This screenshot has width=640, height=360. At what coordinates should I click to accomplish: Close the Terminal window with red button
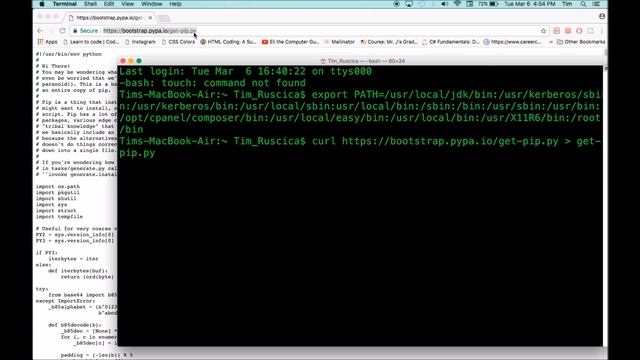[x=123, y=61]
